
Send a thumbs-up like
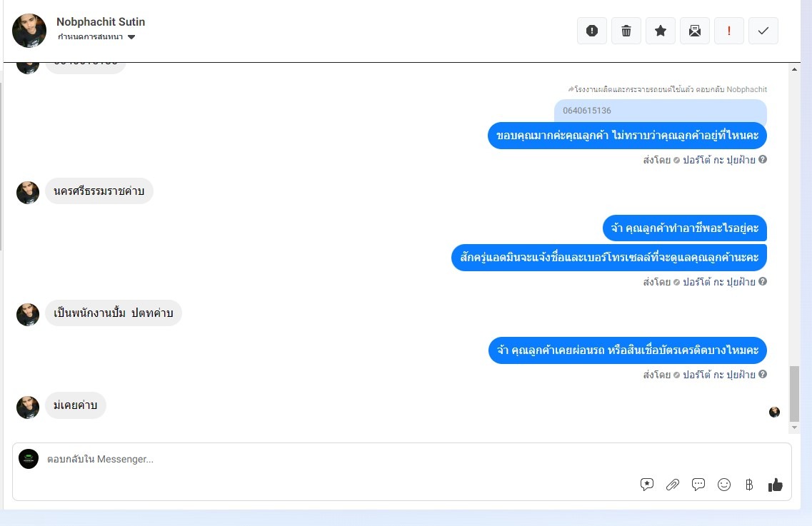776,485
